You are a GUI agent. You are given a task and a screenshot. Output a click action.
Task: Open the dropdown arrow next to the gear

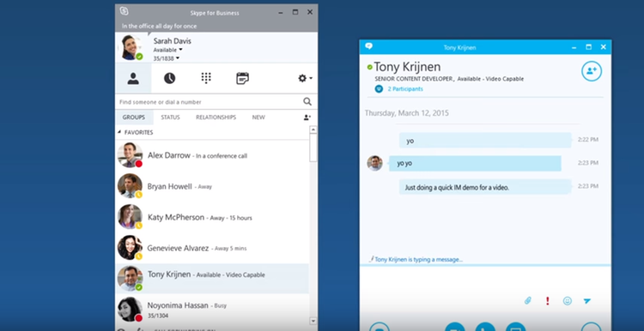[x=311, y=78]
